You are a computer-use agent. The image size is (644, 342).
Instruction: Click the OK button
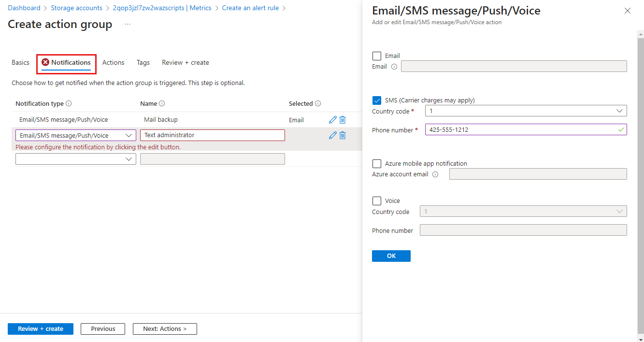[x=391, y=256]
